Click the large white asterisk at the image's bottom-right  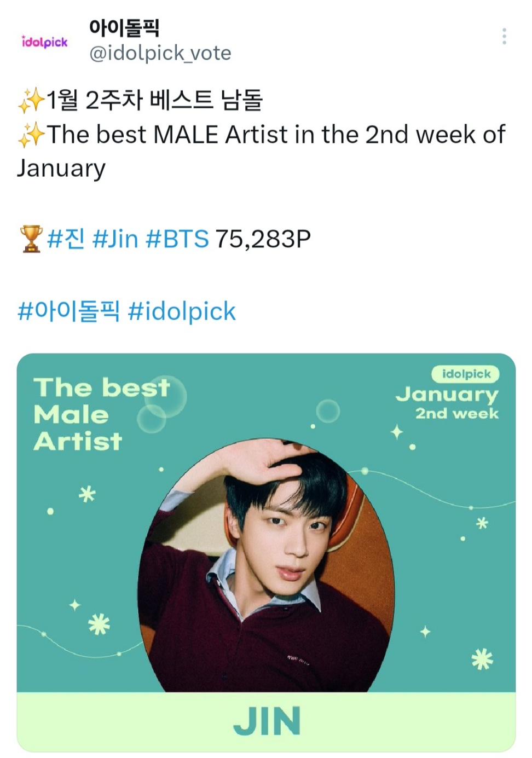pyautogui.click(x=482, y=659)
